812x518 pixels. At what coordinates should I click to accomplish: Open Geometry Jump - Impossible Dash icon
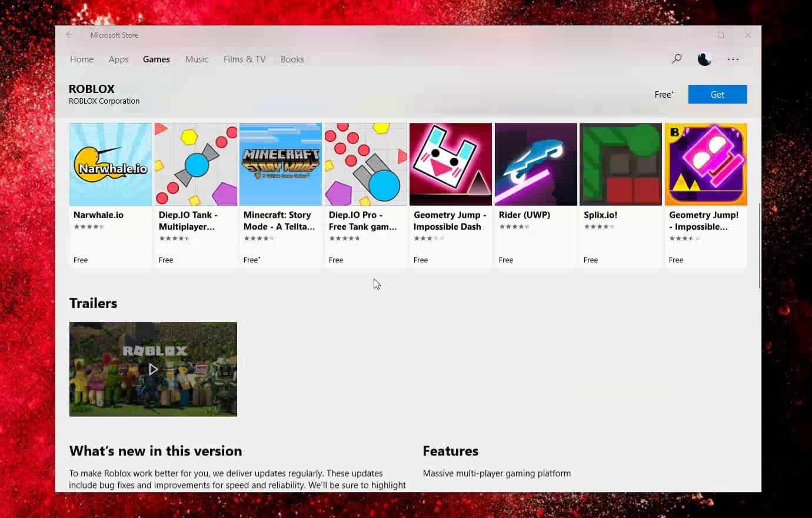coord(450,164)
